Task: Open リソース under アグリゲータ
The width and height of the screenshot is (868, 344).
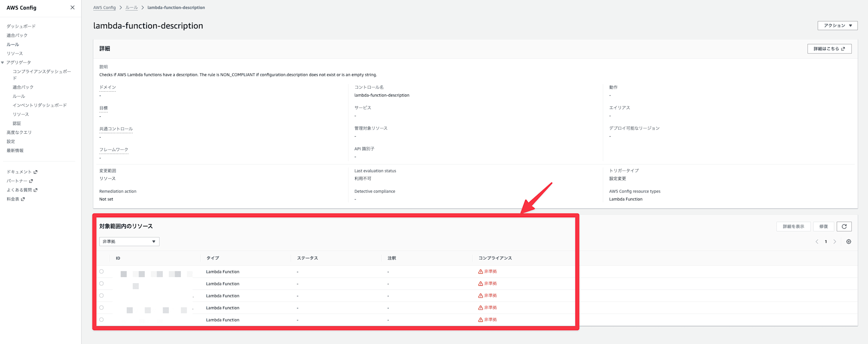Action: click(x=21, y=115)
